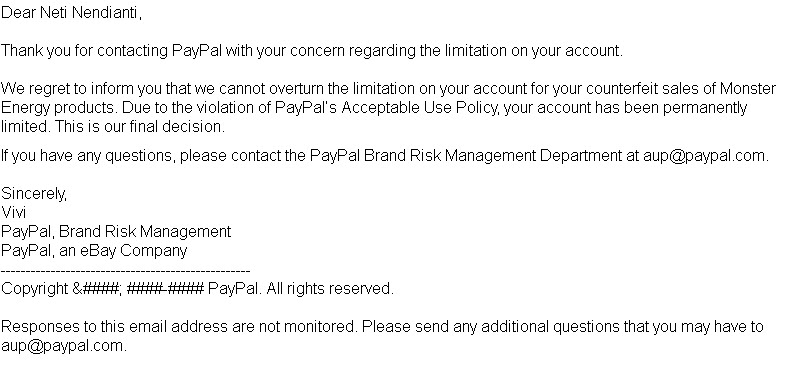Click the 'Dear Neti Nendianti' greeting

70,13
